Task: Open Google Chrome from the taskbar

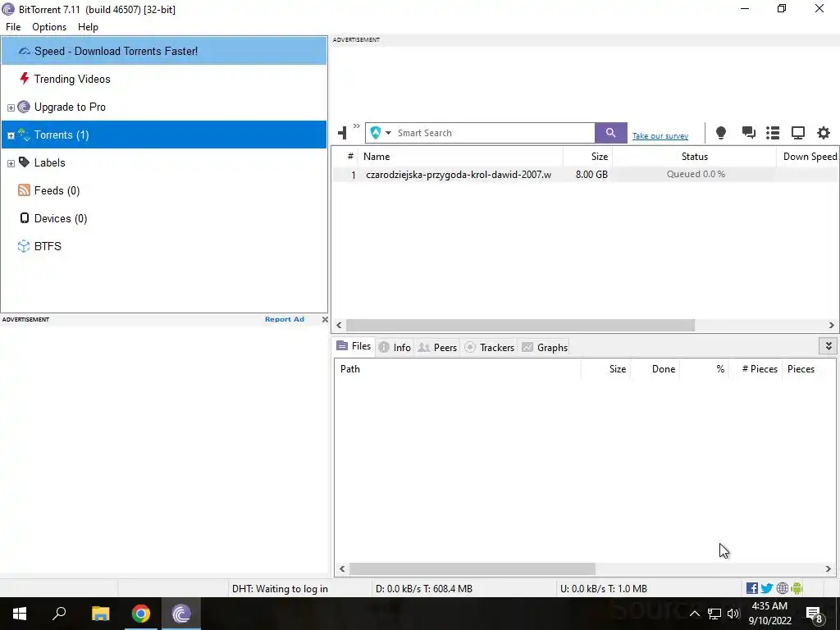Action: pos(141,614)
